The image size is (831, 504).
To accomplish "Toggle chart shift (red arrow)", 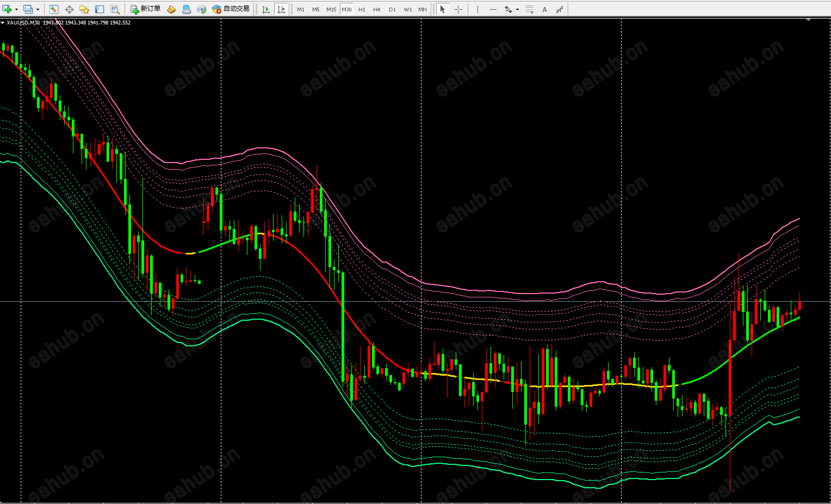I will click(281, 9).
